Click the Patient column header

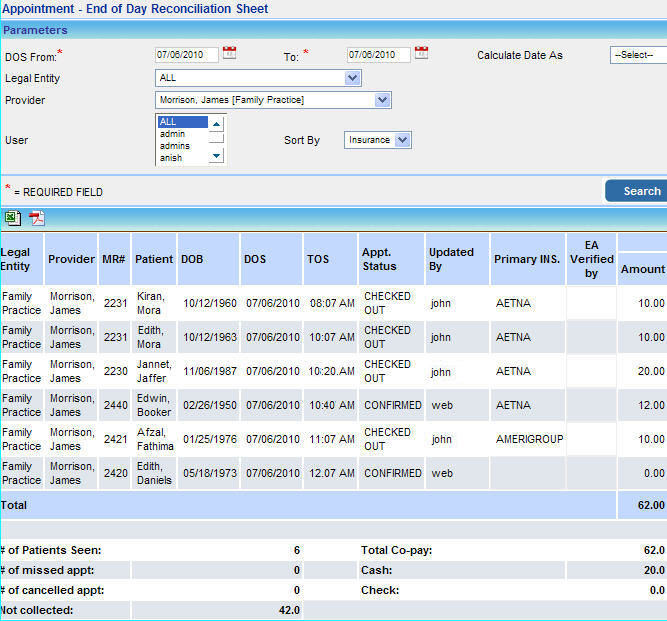[x=154, y=259]
